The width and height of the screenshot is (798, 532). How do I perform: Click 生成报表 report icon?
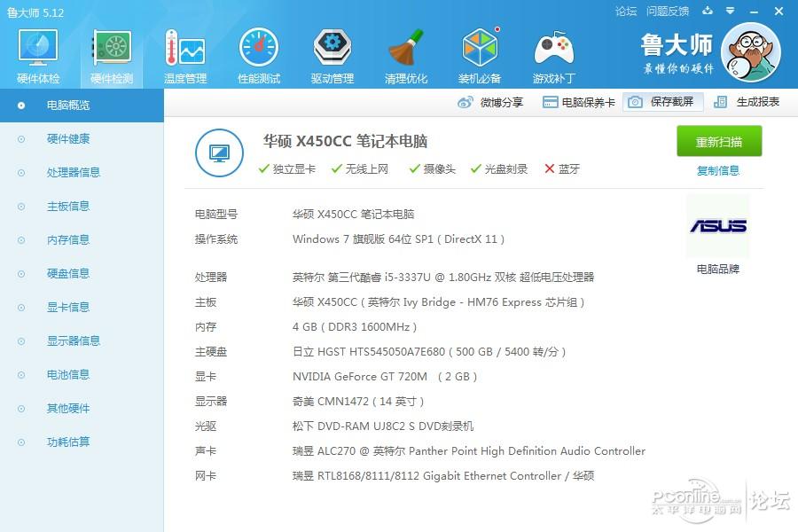tap(720, 102)
